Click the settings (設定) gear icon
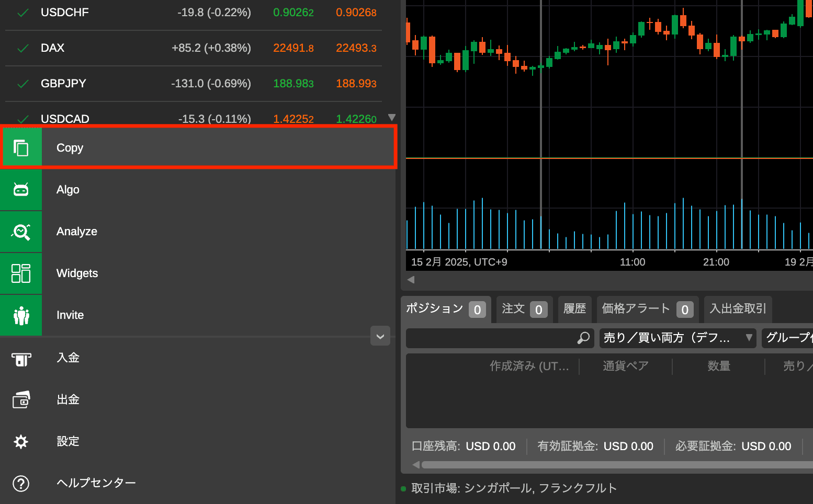The width and height of the screenshot is (813, 504). point(21,442)
